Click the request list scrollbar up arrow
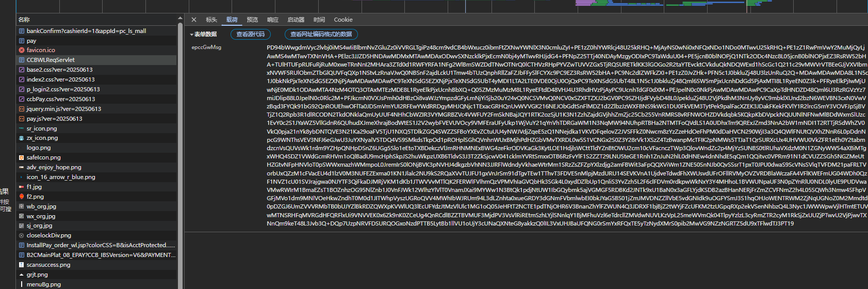The image size is (868, 289). (x=180, y=19)
